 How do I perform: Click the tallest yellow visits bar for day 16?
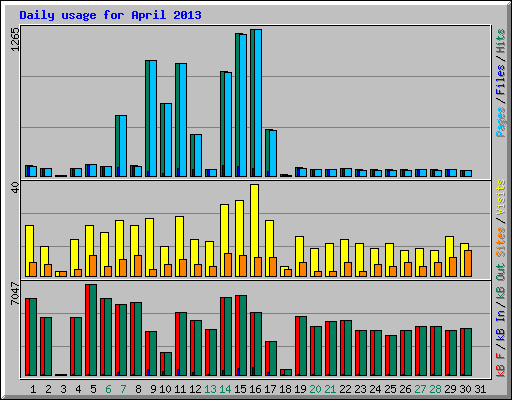click(254, 230)
